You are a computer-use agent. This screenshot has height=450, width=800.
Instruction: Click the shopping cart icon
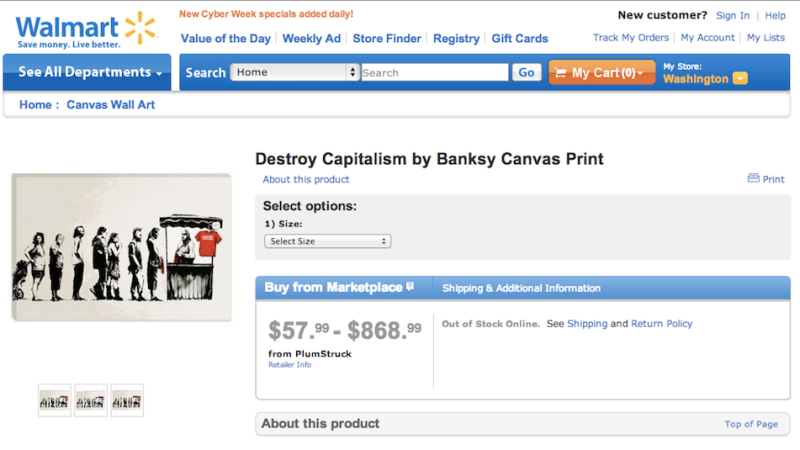click(x=561, y=73)
